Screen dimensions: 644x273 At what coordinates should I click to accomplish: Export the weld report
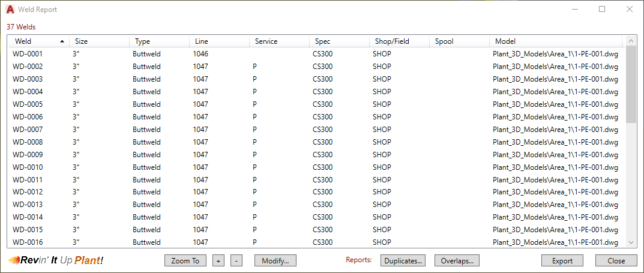562,261
